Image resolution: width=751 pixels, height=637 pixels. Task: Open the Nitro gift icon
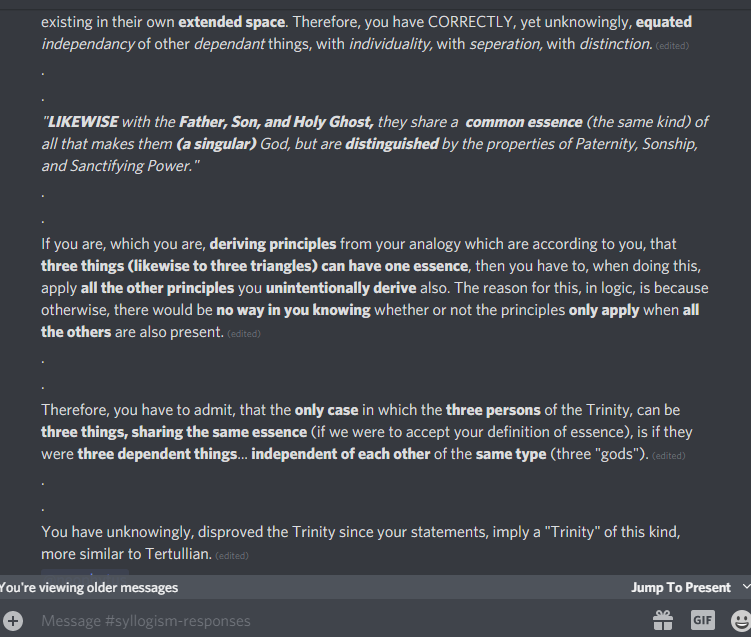(x=664, y=620)
